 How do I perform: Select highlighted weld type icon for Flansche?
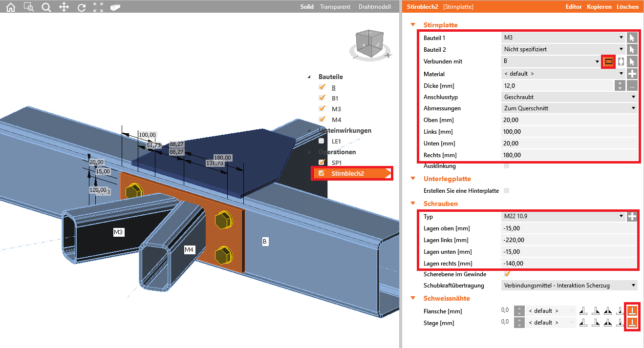(x=632, y=310)
